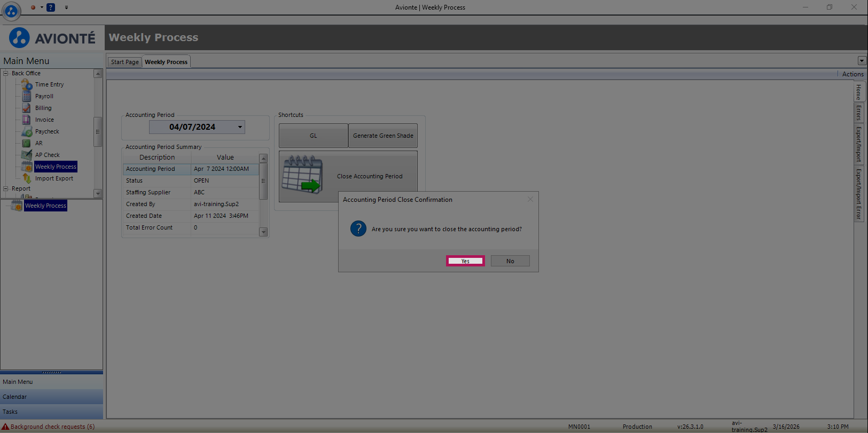
Task: Select the Billing icon in the tree
Action: [26, 108]
